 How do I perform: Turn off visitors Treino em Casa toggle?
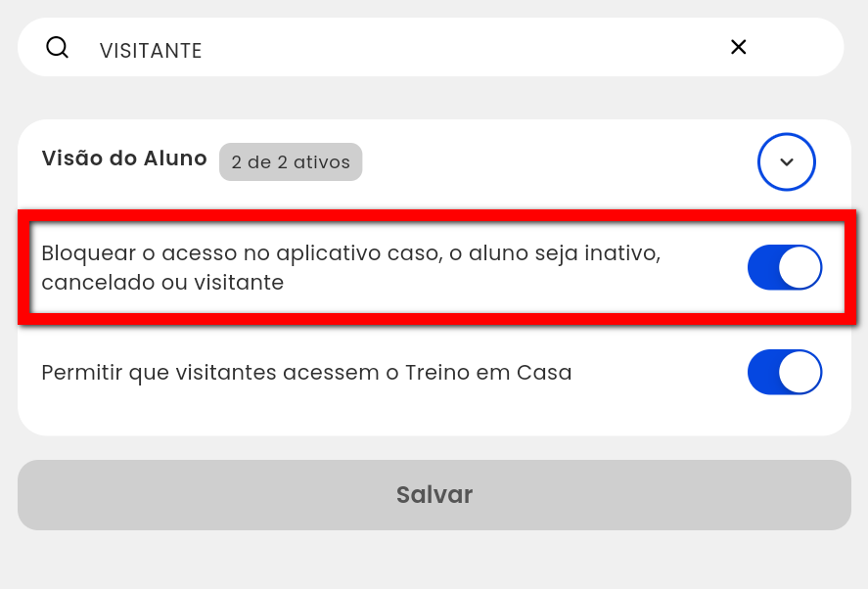coord(785,372)
